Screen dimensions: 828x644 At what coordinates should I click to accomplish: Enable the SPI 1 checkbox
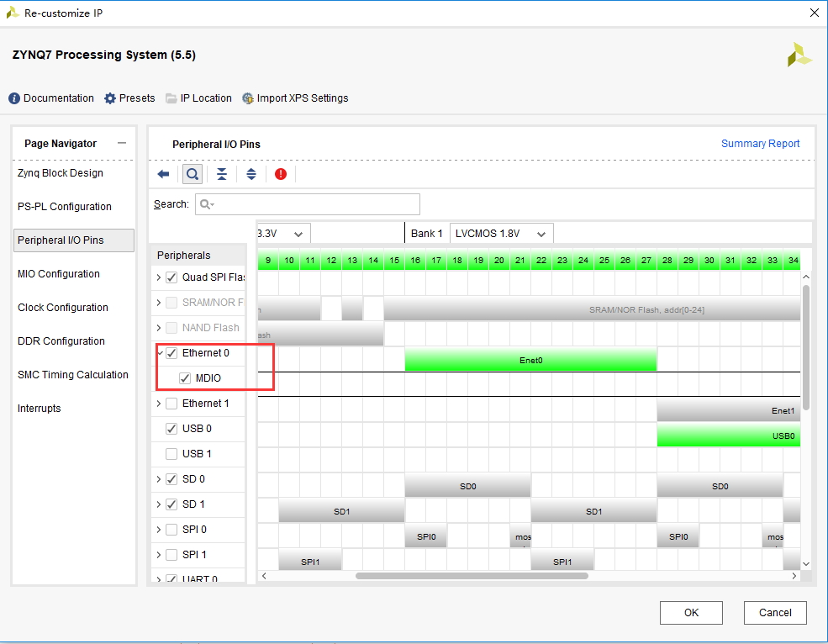point(171,555)
